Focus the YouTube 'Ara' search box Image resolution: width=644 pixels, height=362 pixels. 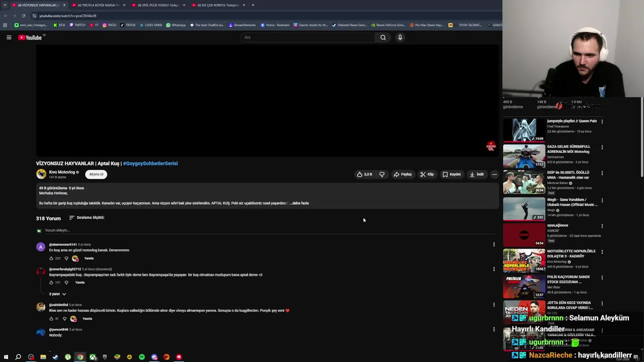pos(307,37)
